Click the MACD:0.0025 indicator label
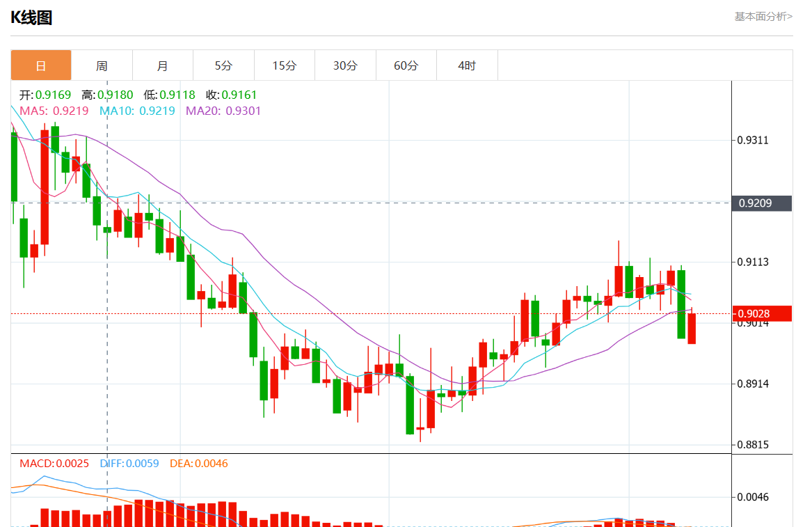The image size is (812, 527). (54, 463)
